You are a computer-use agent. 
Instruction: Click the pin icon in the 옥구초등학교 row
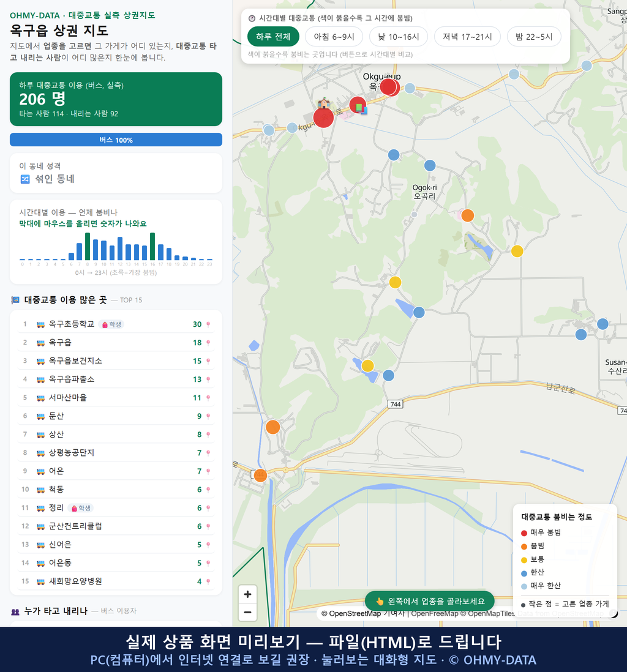click(208, 324)
